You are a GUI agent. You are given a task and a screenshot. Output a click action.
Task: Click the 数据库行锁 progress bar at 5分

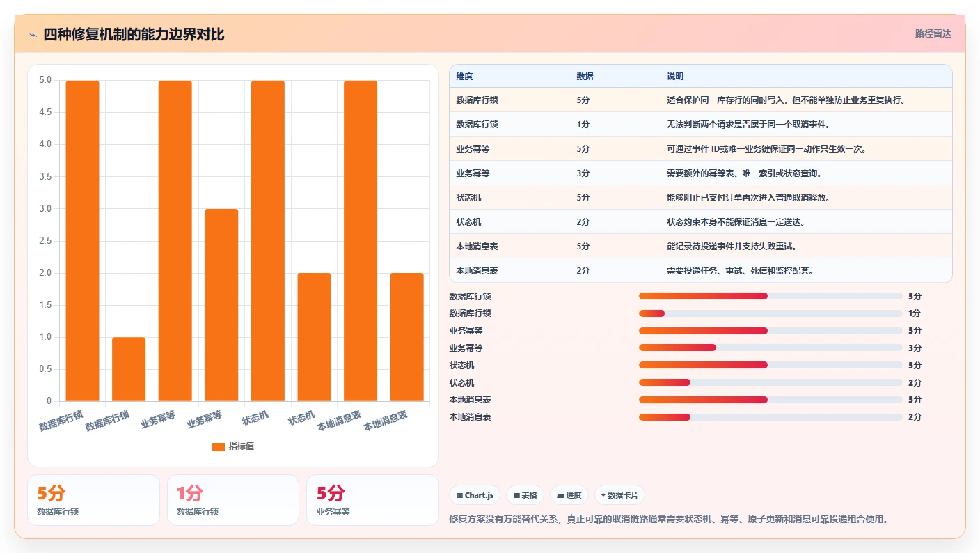click(x=770, y=296)
